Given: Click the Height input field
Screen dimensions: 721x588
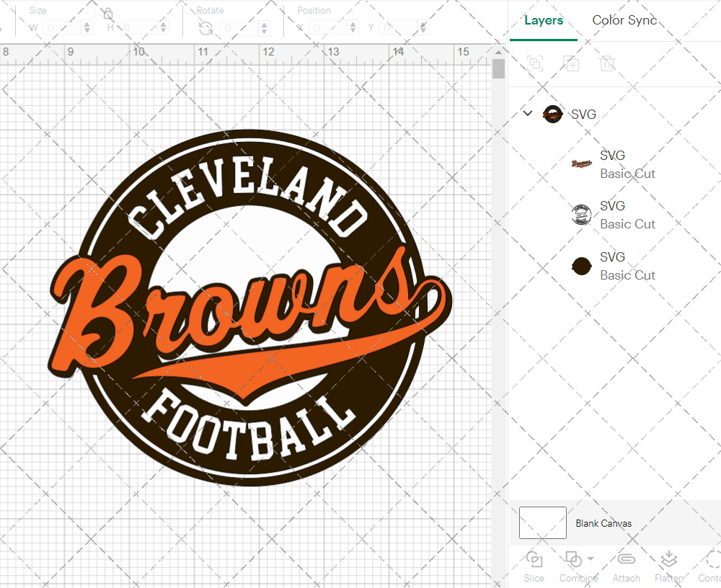Looking at the screenshot, I should click(139, 27).
